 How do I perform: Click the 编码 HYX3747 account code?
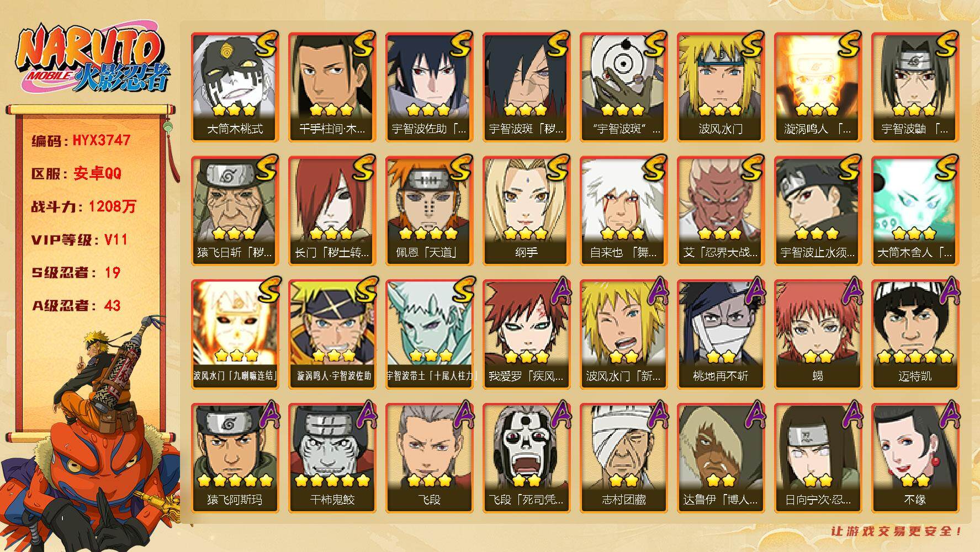(x=81, y=140)
